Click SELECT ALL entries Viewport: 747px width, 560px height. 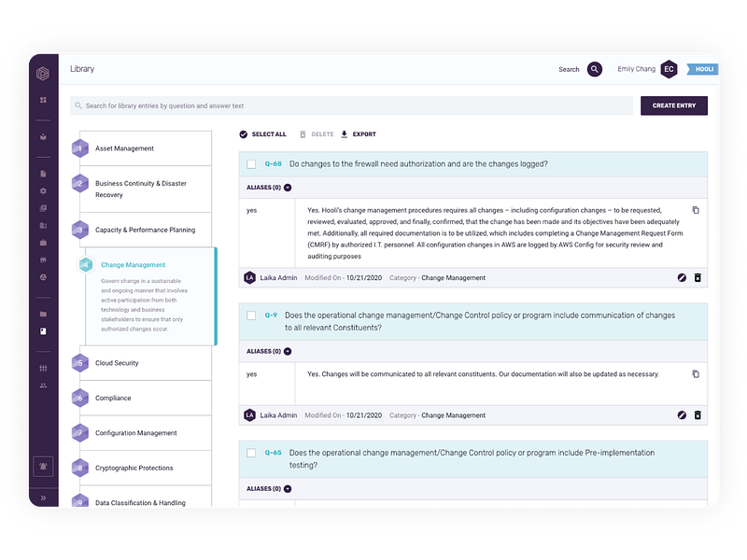[x=263, y=134]
